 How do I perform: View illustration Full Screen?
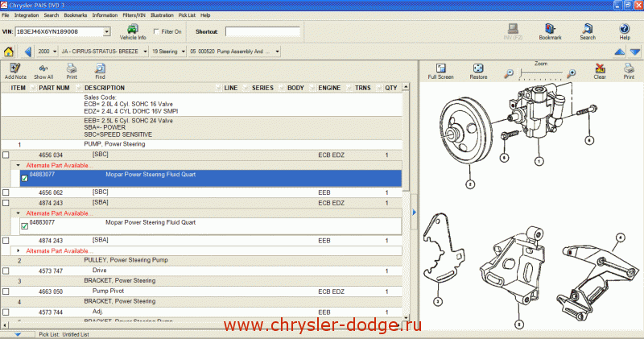point(440,72)
